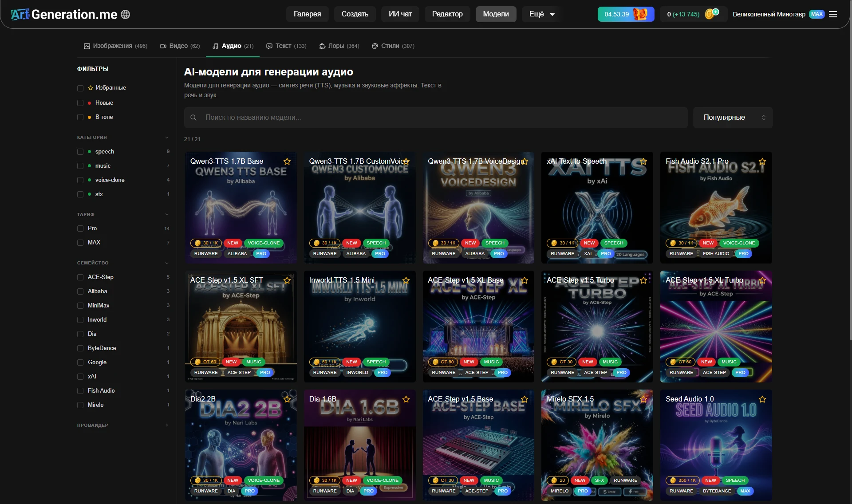This screenshot has height=504, width=852.
Task: Star the ACE-Step v1.5 XL SFT model
Action: coord(287,280)
